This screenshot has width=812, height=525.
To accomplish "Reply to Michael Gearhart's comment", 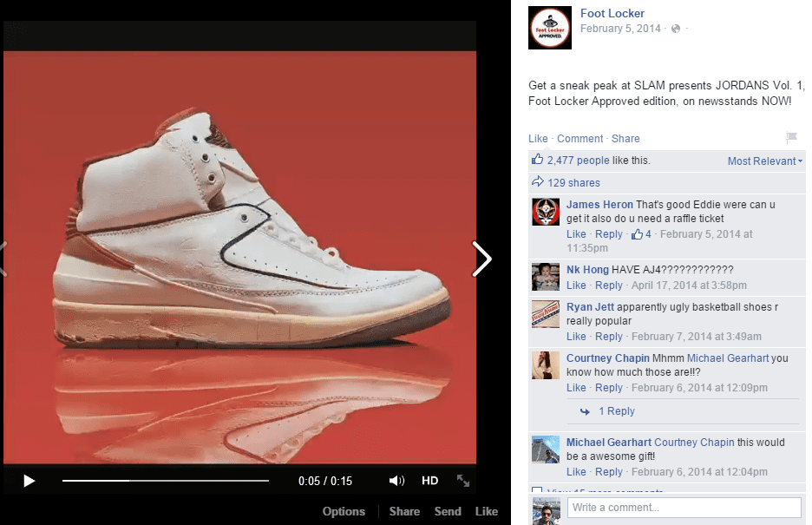I will (x=609, y=472).
